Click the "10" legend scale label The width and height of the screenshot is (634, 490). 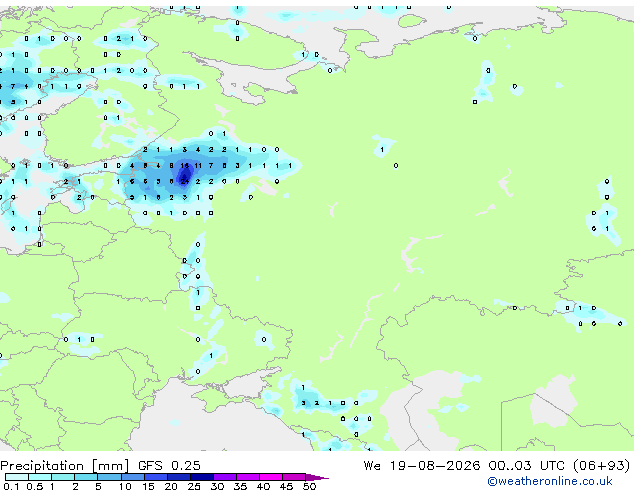125,486
